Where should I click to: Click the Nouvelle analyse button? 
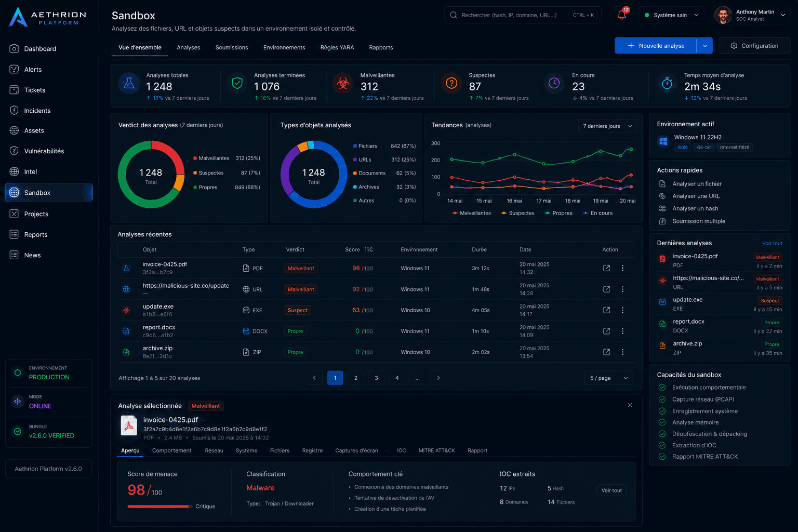656,46
